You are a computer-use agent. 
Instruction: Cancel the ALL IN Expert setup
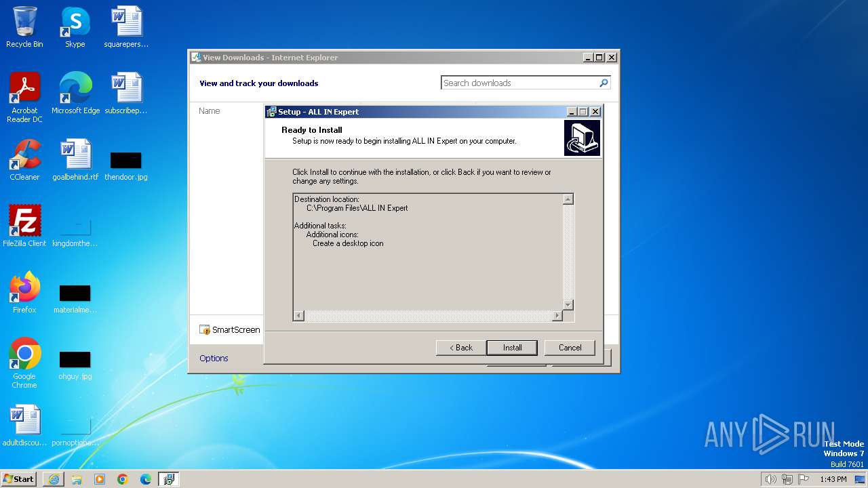click(x=570, y=348)
